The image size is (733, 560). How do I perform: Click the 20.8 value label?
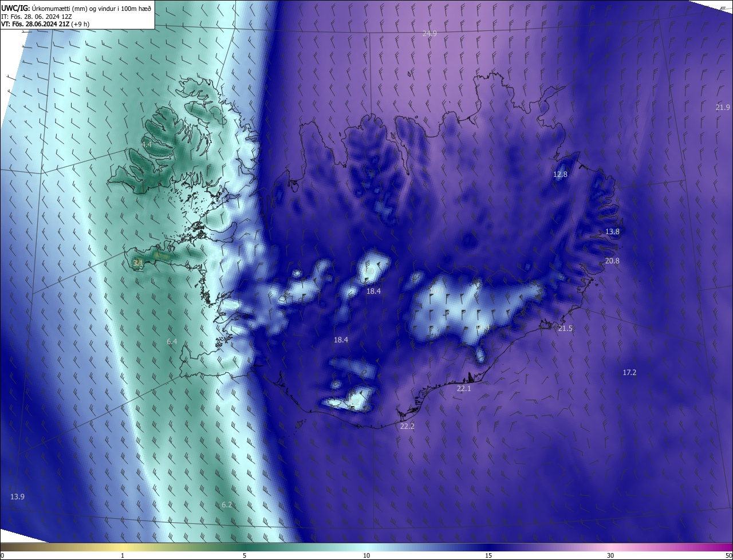point(612,261)
